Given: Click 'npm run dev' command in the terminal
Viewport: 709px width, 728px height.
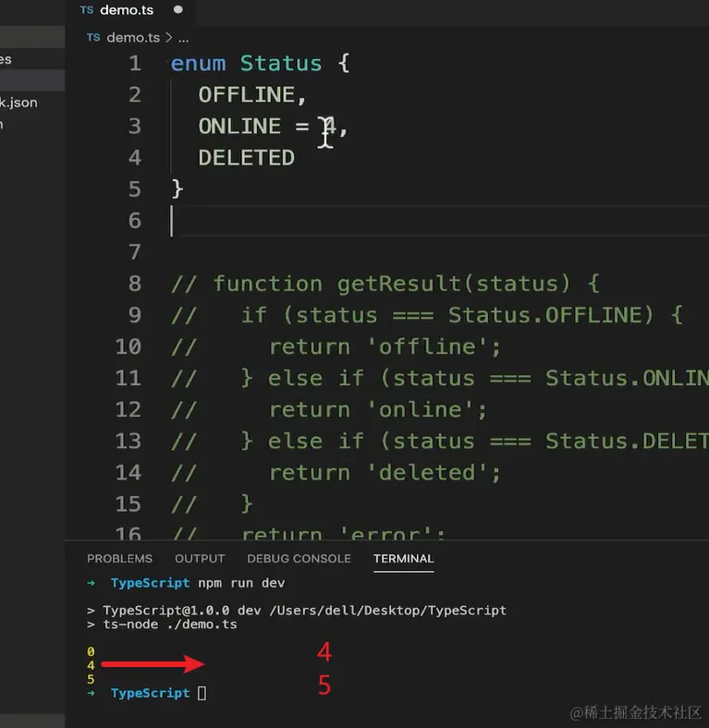Looking at the screenshot, I should click(x=241, y=583).
